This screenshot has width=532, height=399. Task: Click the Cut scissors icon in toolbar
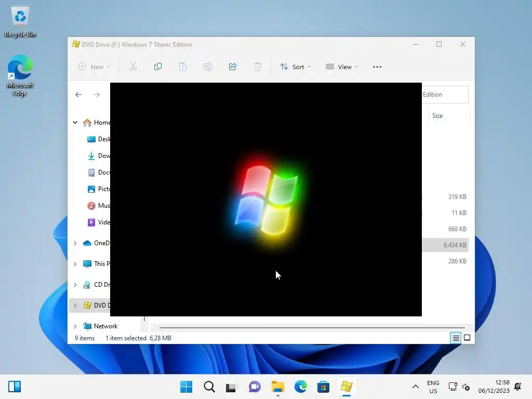click(x=132, y=67)
